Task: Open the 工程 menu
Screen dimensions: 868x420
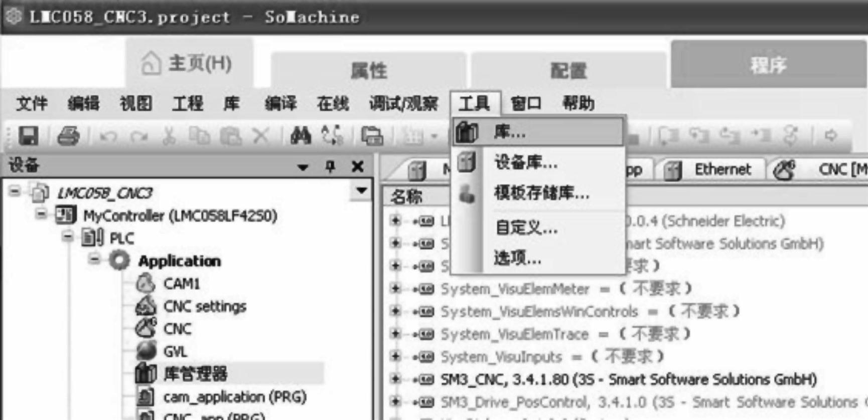Action: pos(188,103)
